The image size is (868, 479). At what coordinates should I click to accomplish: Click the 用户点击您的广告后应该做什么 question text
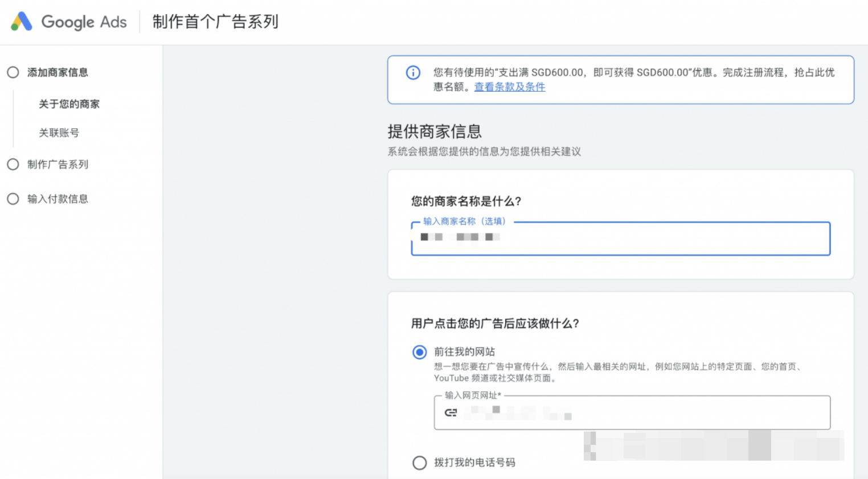click(x=495, y=324)
